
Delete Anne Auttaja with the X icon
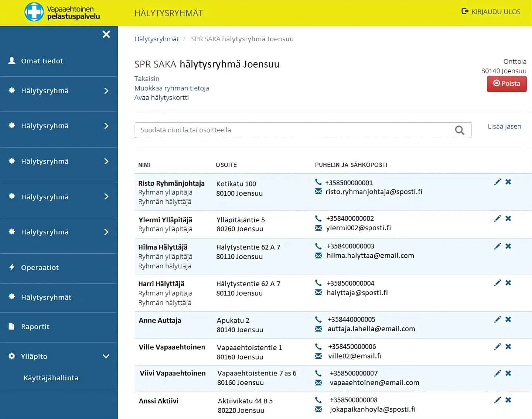(508, 319)
